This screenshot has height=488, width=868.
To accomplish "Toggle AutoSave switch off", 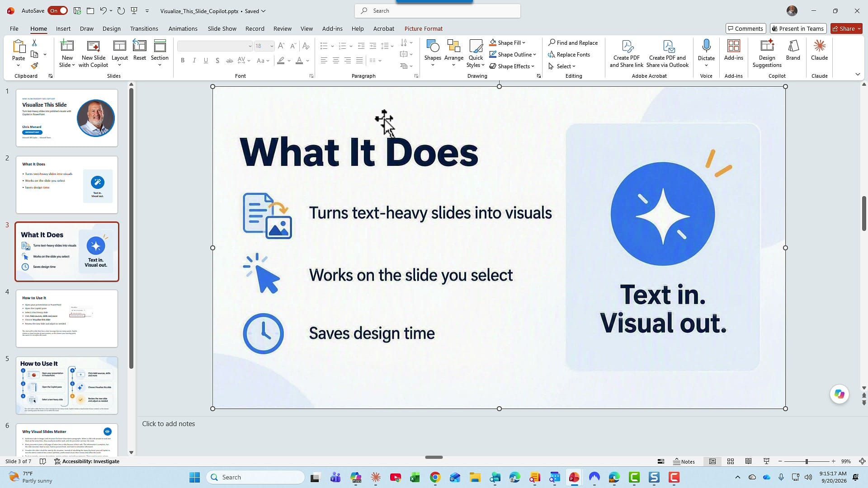I will 58,11.
